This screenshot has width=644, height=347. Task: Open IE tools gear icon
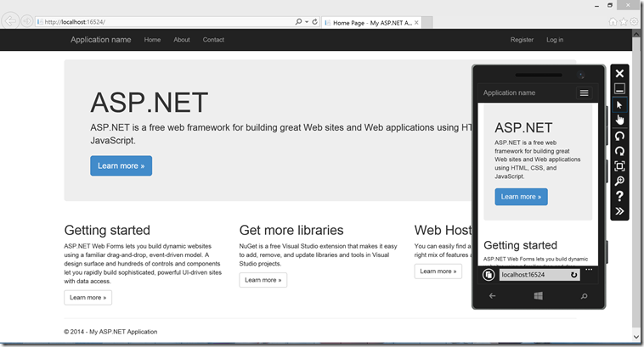[634, 22]
